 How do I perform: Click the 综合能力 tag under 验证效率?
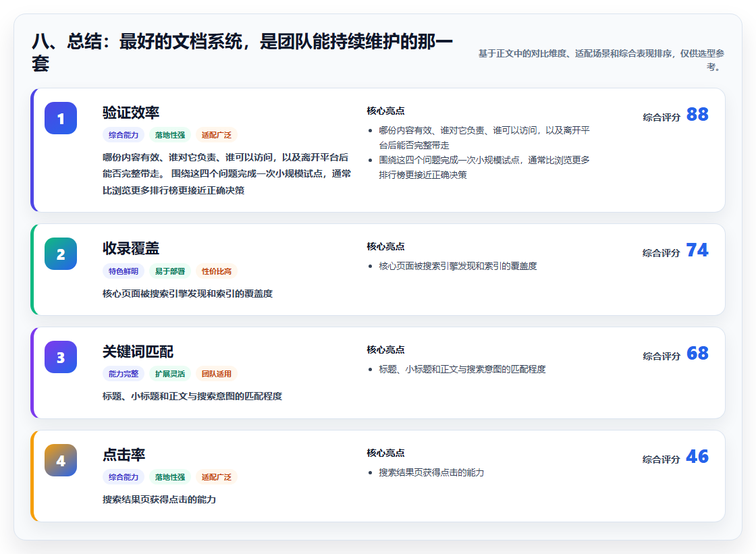pos(124,135)
